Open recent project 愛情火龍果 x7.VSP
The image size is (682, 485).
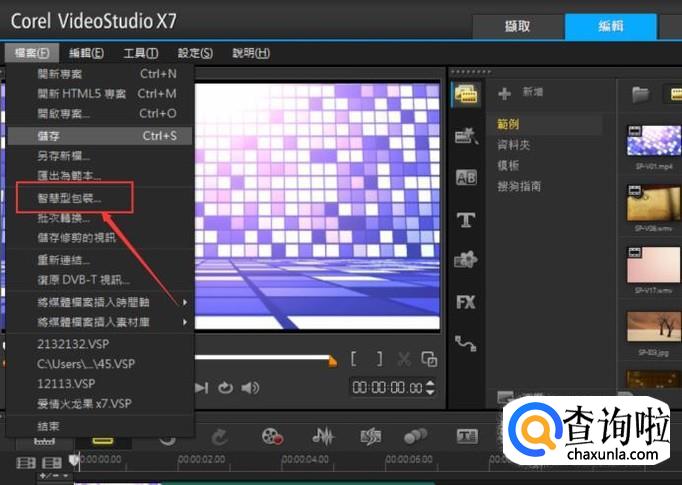coord(100,404)
